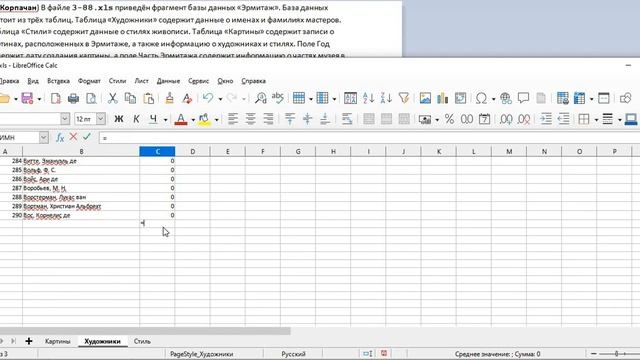Toggle Bold Ж formatting
The height and width of the screenshot is (360, 640).
tap(119, 119)
